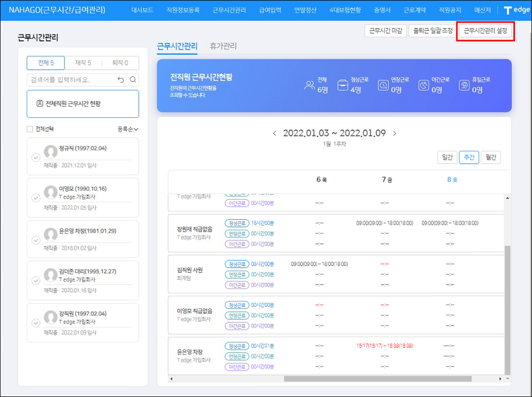Click 윤은영 차장 야간근로 tag
Viewport: 532px width, 397px height.
point(237,367)
